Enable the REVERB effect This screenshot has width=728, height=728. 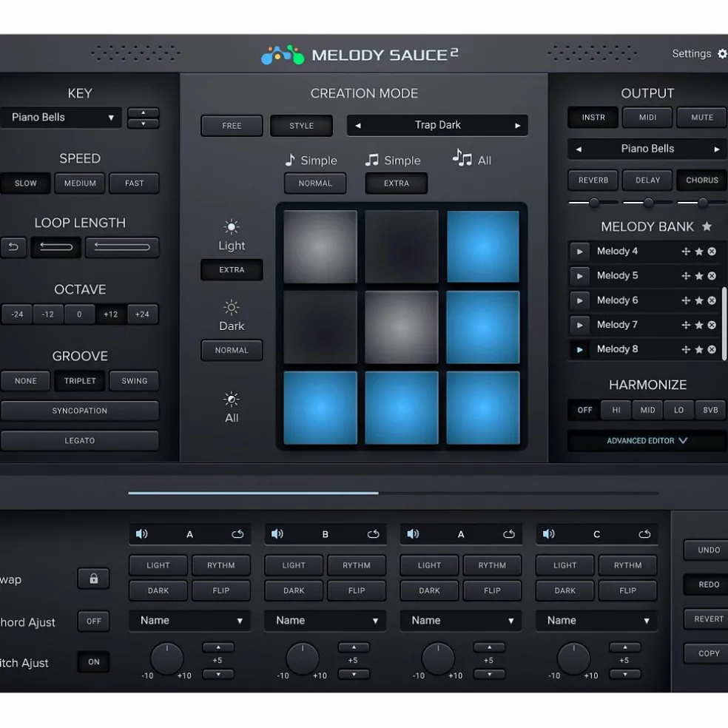593,180
